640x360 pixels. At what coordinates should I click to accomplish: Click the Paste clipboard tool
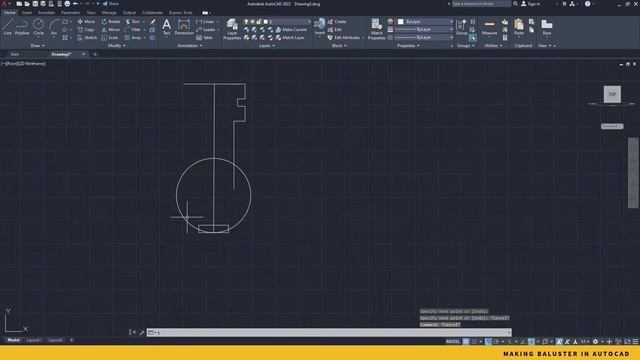(x=519, y=27)
